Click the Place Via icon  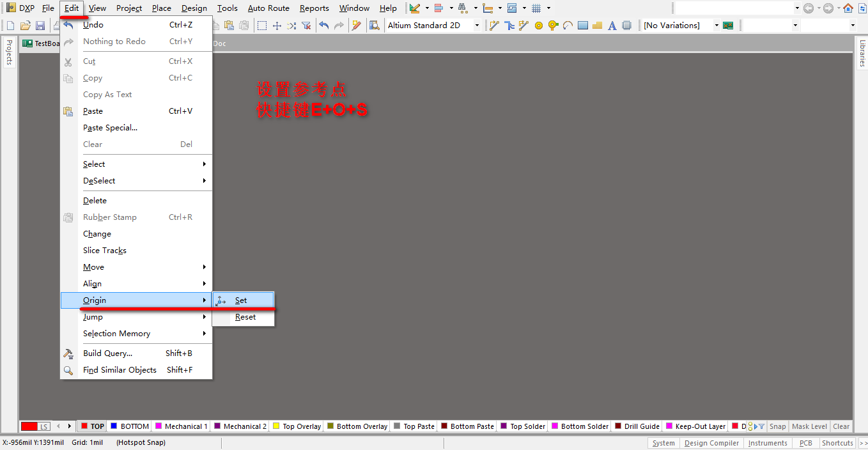553,26
